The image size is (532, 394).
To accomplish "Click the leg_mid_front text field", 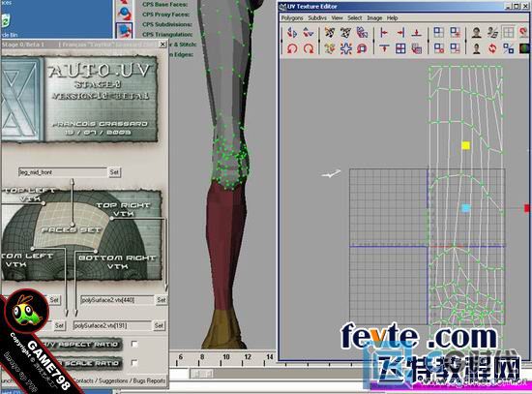I will point(63,172).
